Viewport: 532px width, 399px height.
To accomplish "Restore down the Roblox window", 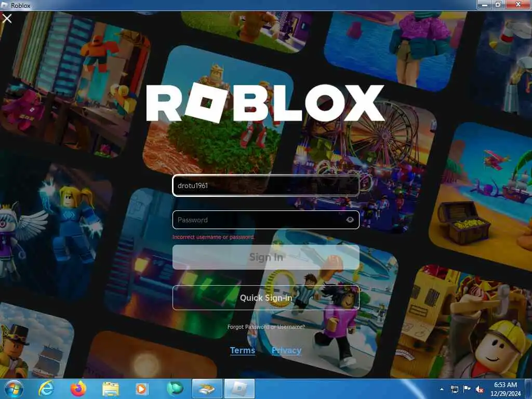I will (x=498, y=5).
